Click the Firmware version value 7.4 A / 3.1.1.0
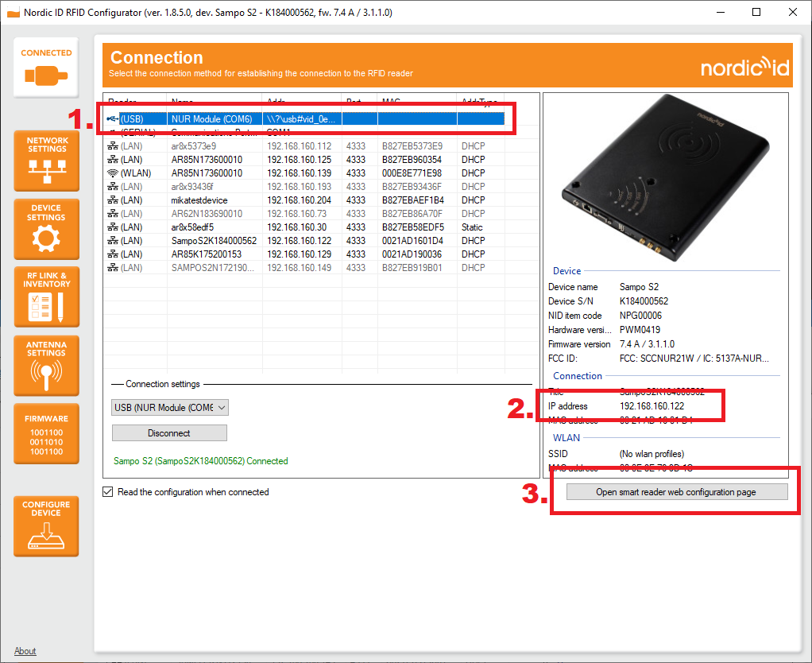This screenshot has width=812, height=663. point(648,344)
